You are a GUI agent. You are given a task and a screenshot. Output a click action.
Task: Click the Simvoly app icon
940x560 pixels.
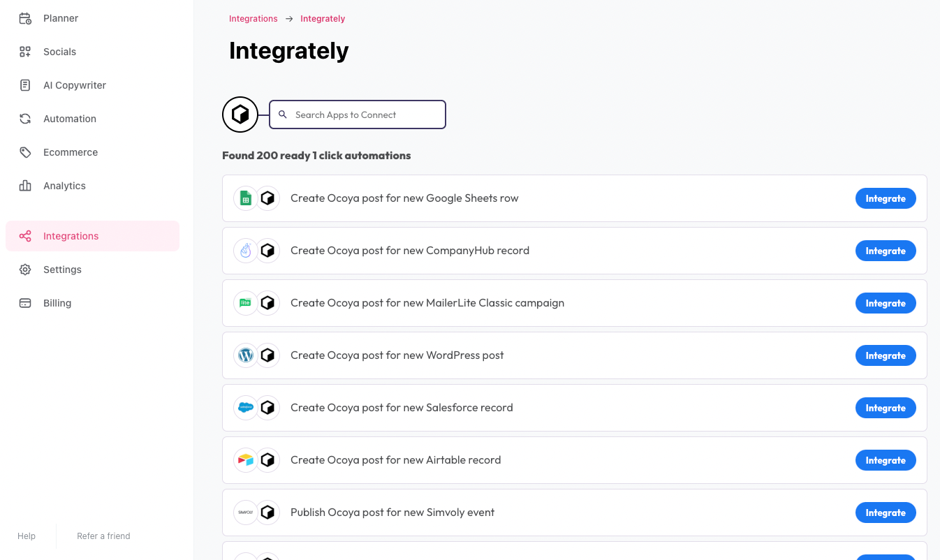click(245, 513)
